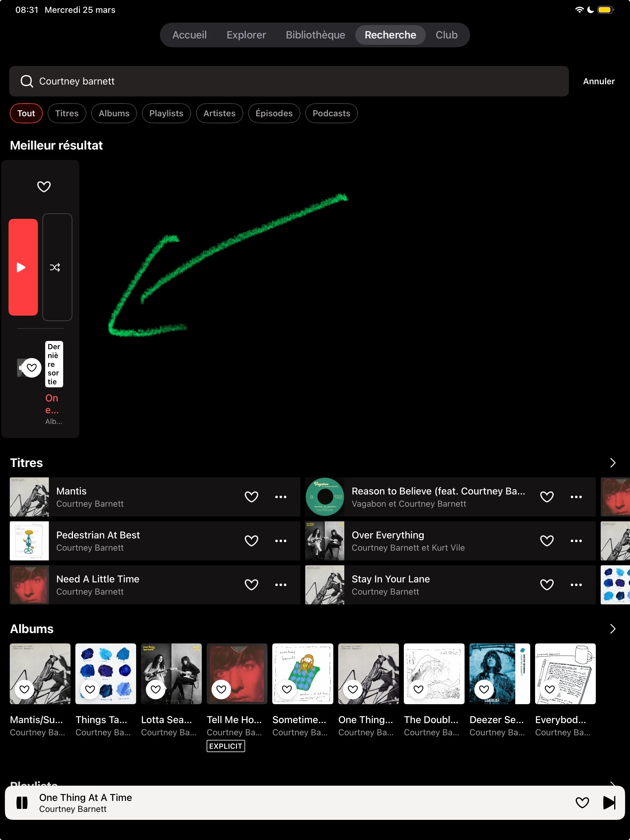Skip to next track in mini player
The width and height of the screenshot is (630, 840).
point(609,802)
